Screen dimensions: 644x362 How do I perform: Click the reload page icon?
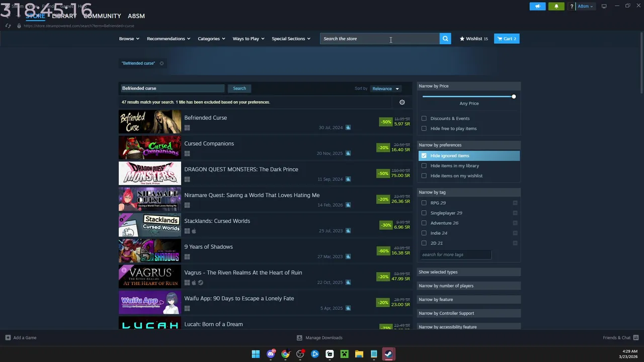pos(9,26)
